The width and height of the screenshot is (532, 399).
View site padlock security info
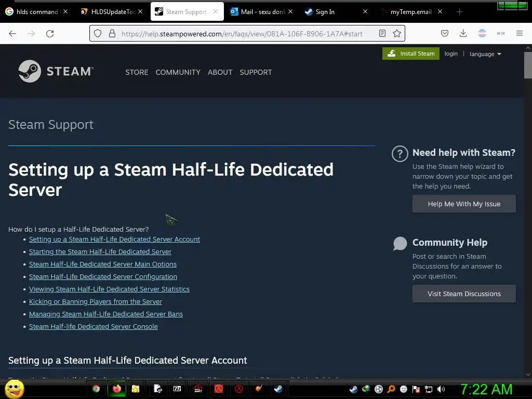click(112, 33)
